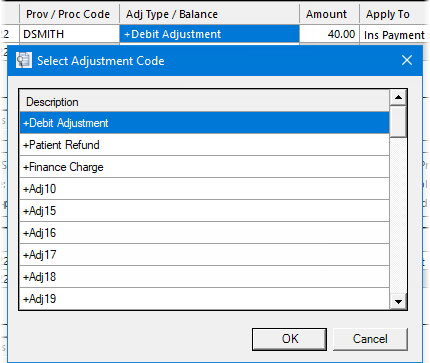
Task: Close the Select Adjustment Code dialog
Action: tap(407, 60)
